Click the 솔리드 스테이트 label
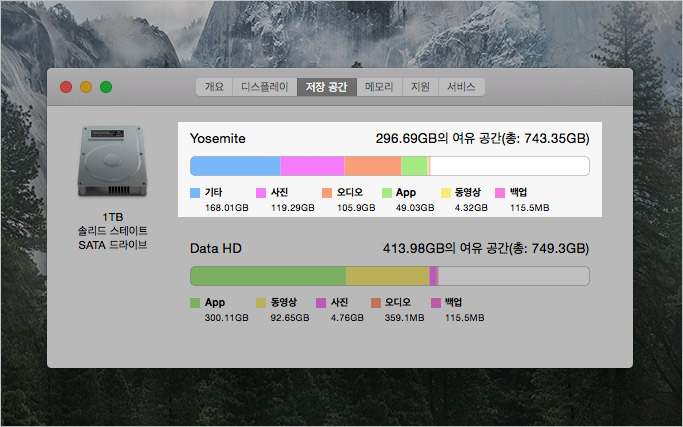Viewport: 683px width, 427px height. click(x=112, y=230)
